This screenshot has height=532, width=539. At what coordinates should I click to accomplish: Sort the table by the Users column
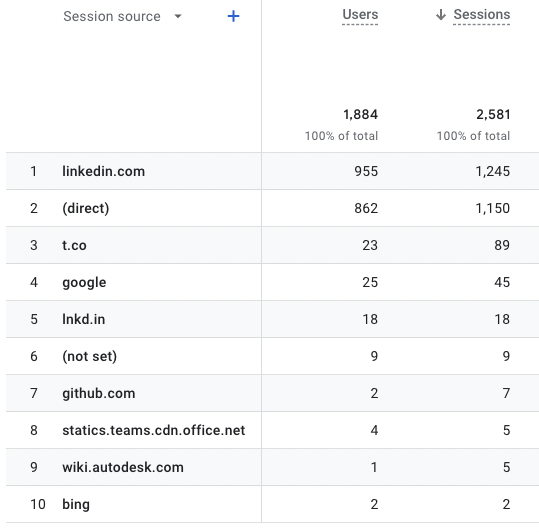click(360, 14)
